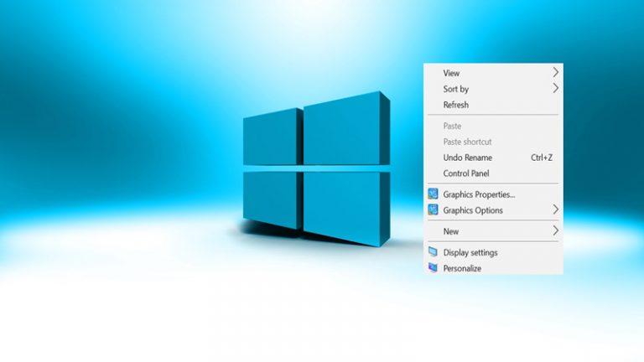
Task: Choose Refresh from the context menu
Action: pos(493,105)
